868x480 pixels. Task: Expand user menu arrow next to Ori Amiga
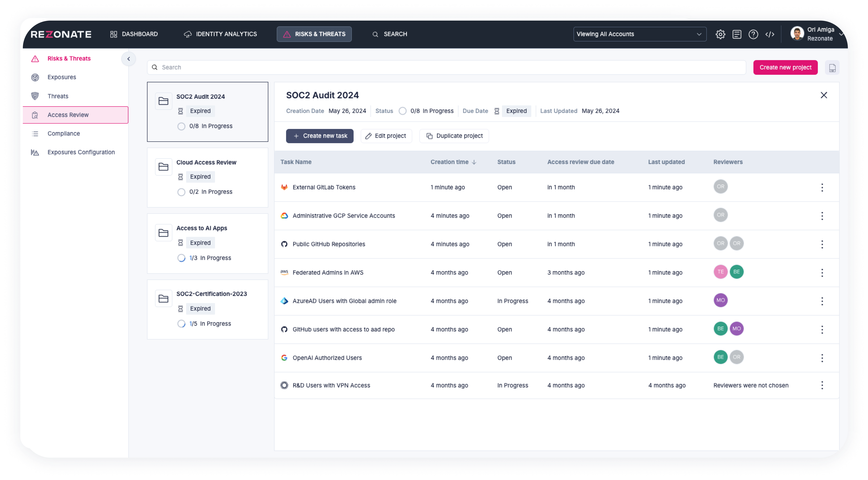click(841, 34)
